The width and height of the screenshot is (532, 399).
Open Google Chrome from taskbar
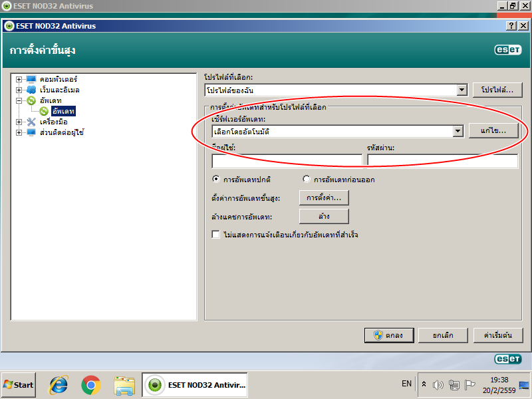(91, 385)
